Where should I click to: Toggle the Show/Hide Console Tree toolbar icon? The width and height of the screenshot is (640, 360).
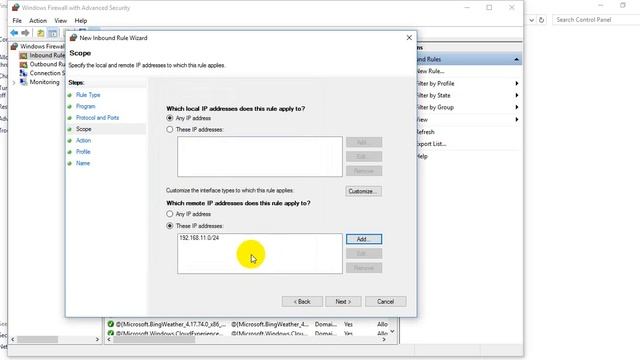point(53,33)
